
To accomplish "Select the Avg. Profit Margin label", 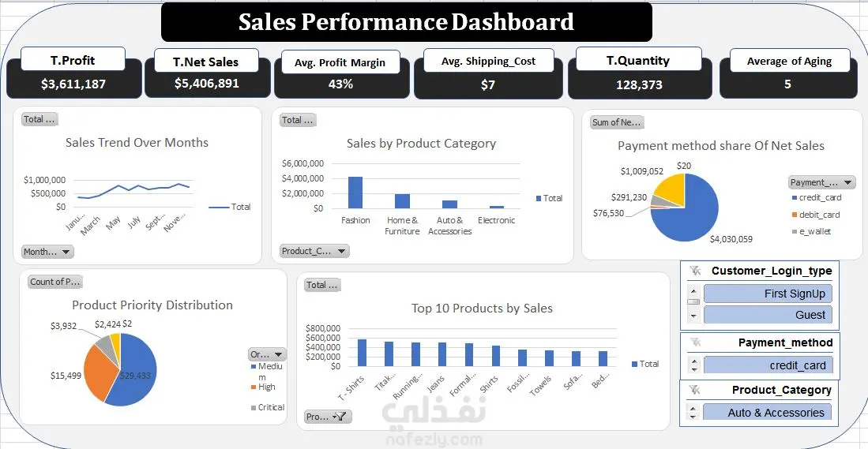I will click(340, 62).
